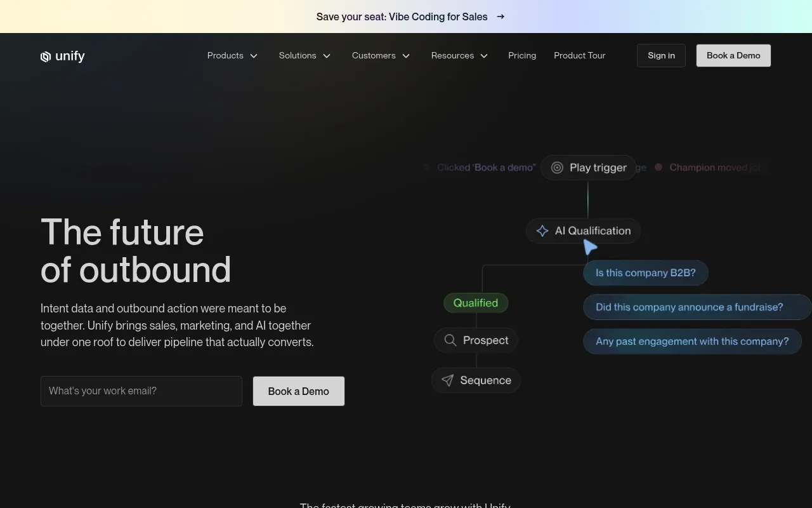Click the Qualified green badge

point(476,303)
